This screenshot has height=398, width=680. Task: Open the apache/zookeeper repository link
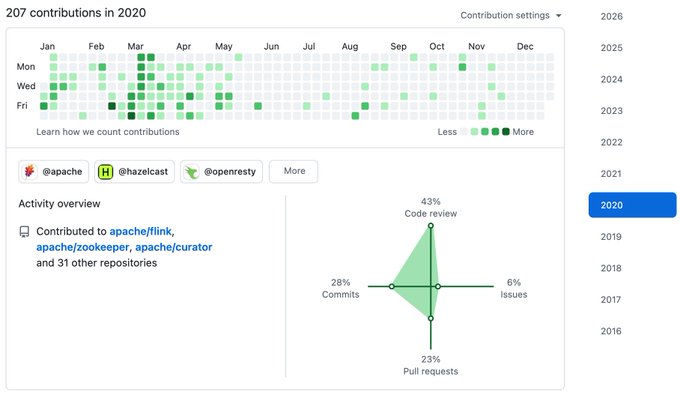[x=82, y=247]
